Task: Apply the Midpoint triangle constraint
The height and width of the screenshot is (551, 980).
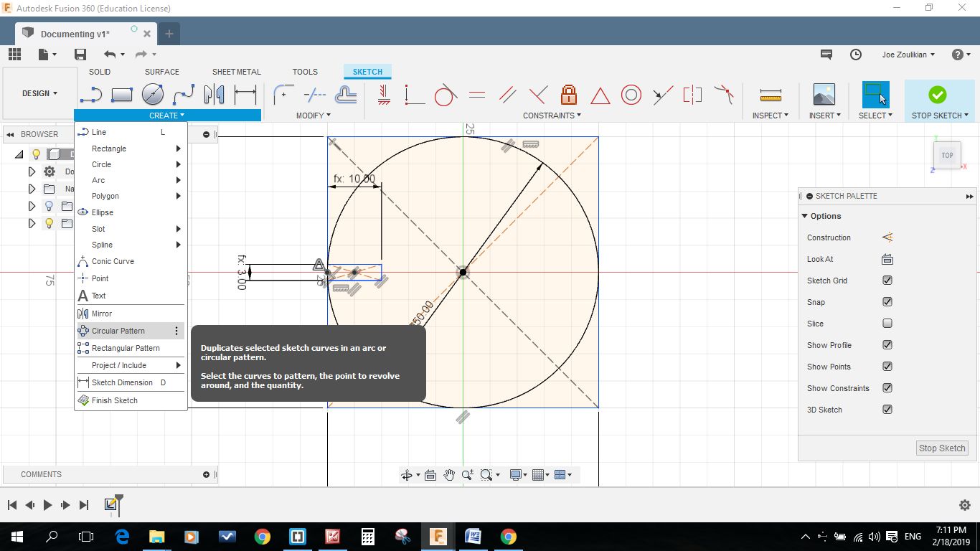Action: click(600, 95)
